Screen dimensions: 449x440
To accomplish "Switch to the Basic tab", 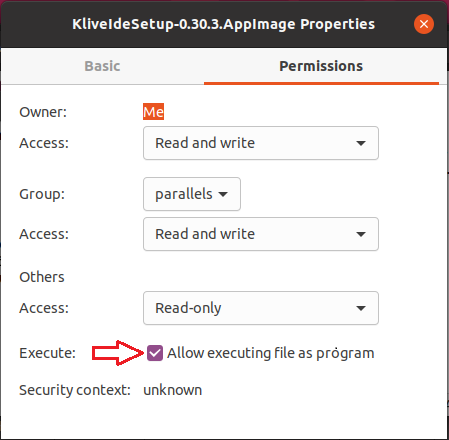I will (x=102, y=66).
